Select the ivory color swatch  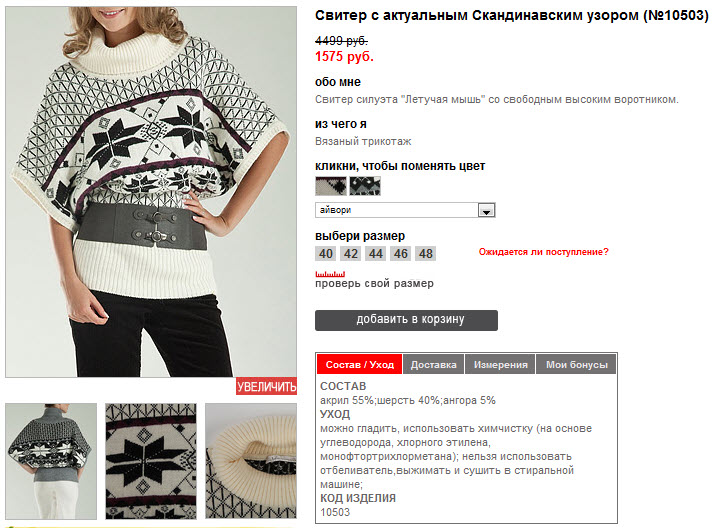click(x=331, y=186)
